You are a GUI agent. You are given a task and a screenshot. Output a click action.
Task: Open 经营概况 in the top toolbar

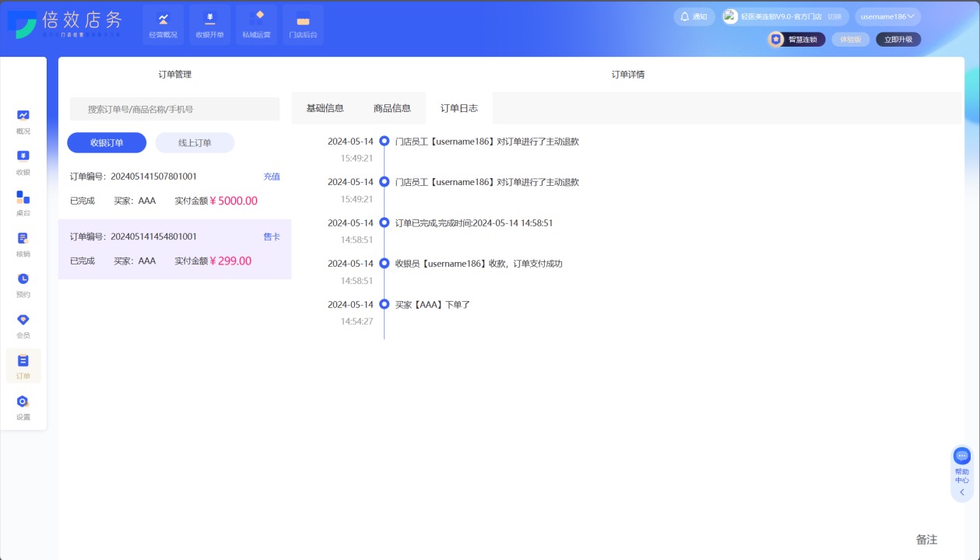click(x=163, y=24)
